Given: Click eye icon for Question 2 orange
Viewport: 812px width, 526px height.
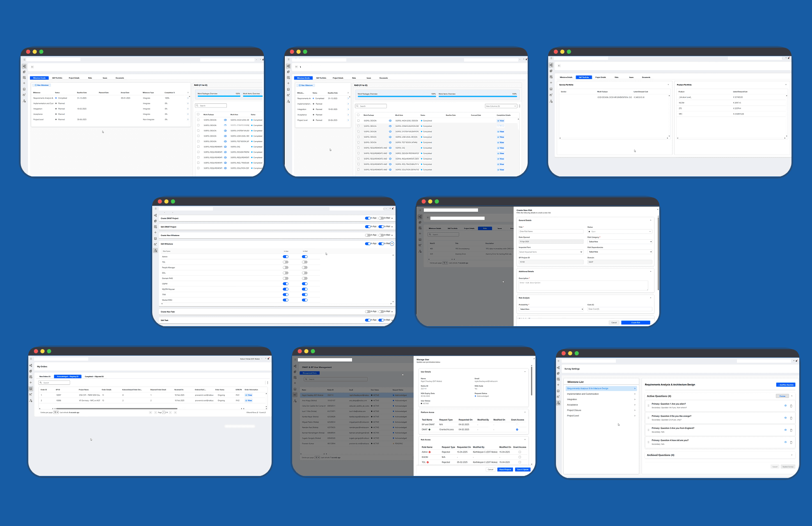Looking at the screenshot, I should coord(785,418).
